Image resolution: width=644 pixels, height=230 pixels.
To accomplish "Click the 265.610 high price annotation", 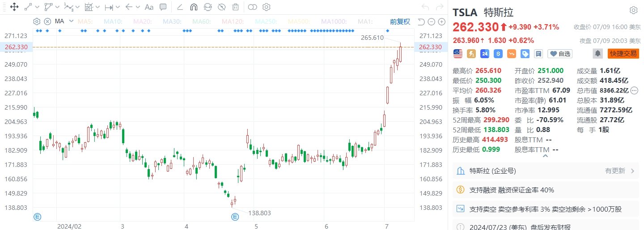I will coord(372,38).
